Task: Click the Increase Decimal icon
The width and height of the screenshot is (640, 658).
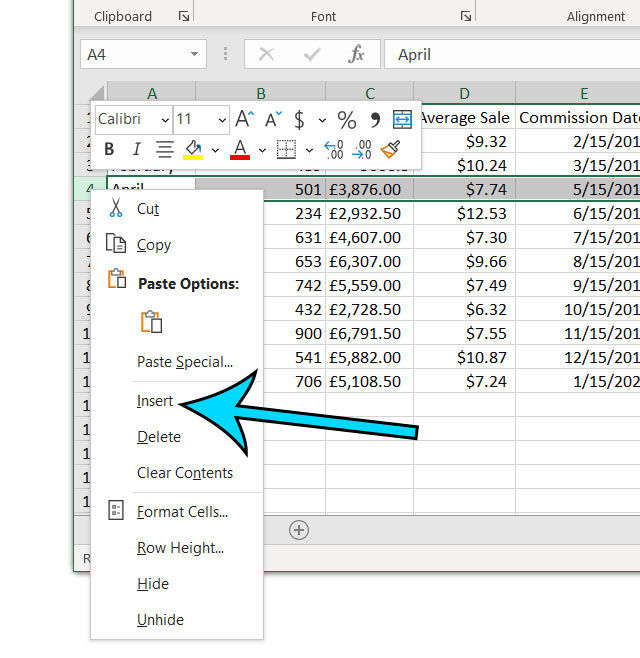Action: click(x=334, y=149)
